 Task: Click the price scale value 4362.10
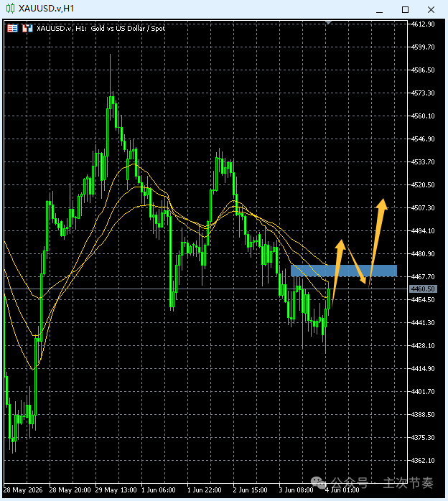pos(423,461)
